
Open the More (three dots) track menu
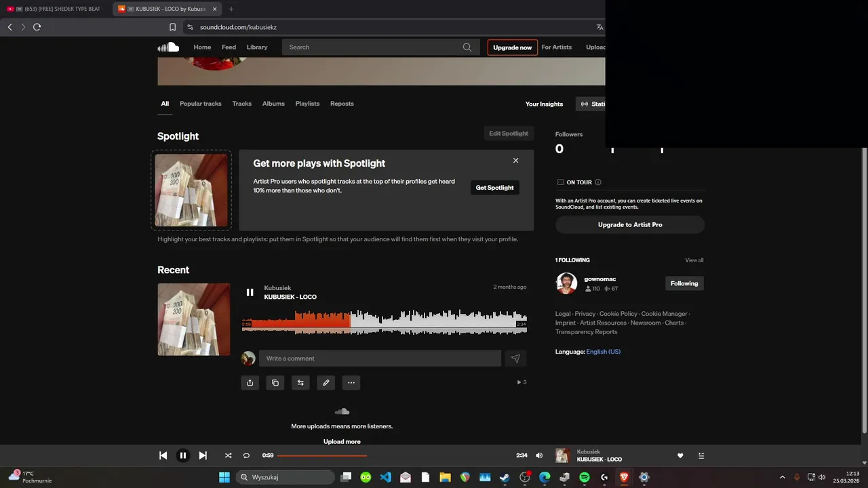pyautogui.click(x=351, y=382)
